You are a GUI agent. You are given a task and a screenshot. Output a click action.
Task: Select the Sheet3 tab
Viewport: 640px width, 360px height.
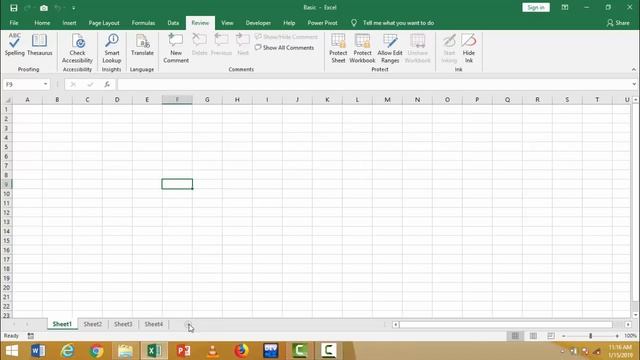click(x=123, y=324)
